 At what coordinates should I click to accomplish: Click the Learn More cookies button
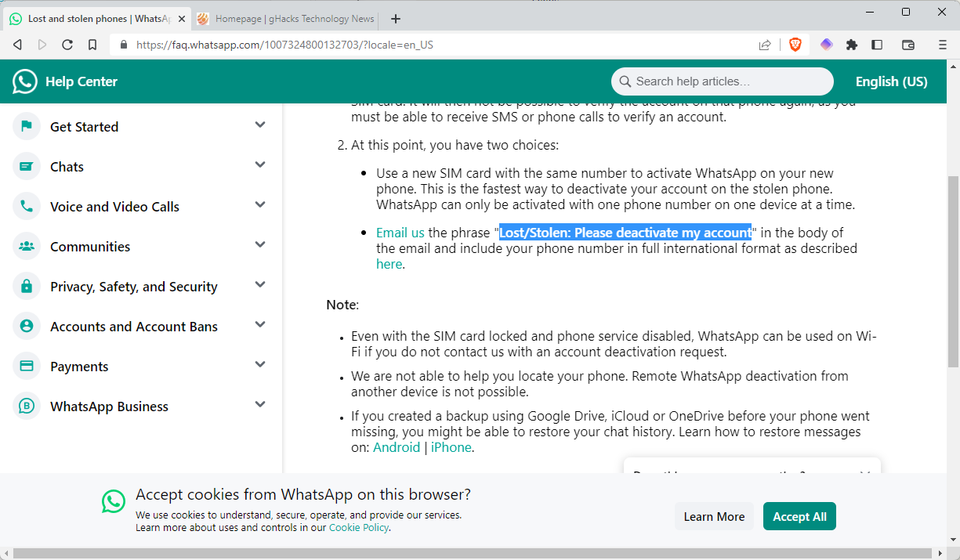(714, 517)
